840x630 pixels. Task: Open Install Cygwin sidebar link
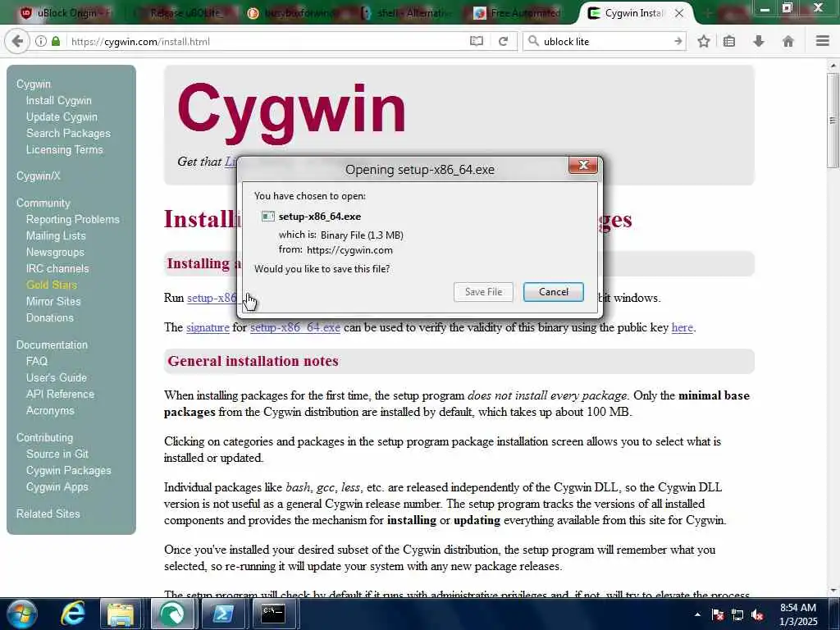click(x=59, y=101)
